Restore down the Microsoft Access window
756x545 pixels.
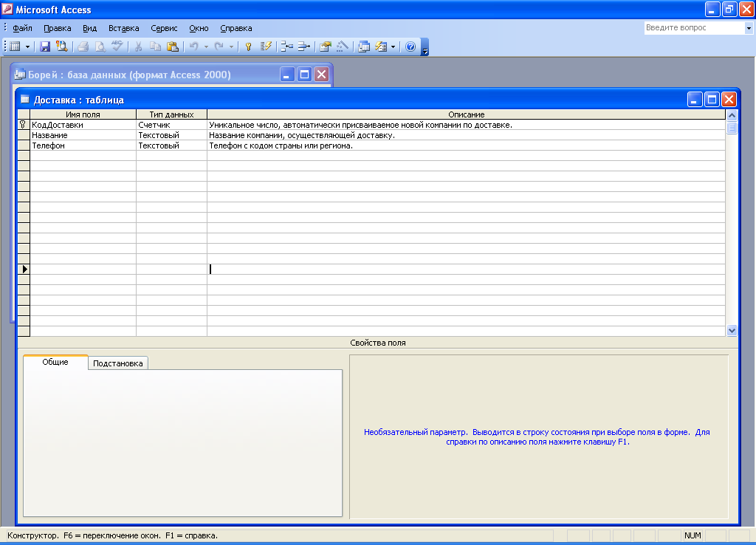point(729,9)
